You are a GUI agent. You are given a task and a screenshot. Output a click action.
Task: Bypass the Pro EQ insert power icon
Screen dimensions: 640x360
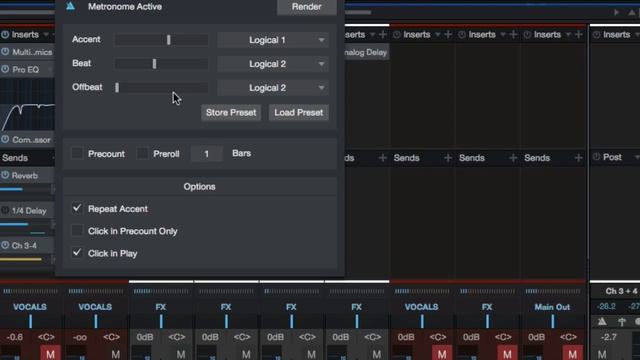[5, 69]
